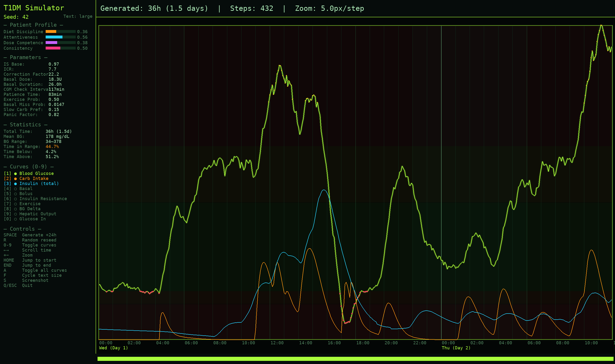Viewport: 615px width, 364px height.
Task: Click the 'T1DM Simulator' title
Action: tap(34, 8)
